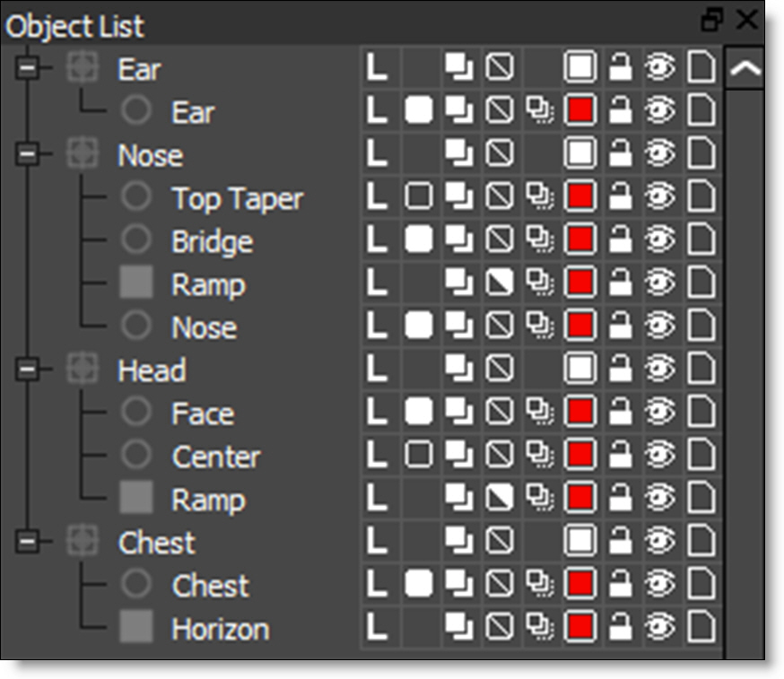This screenshot has height=679, width=784.
Task: Click the blend mode icon on the Face row
Action: click(460, 412)
